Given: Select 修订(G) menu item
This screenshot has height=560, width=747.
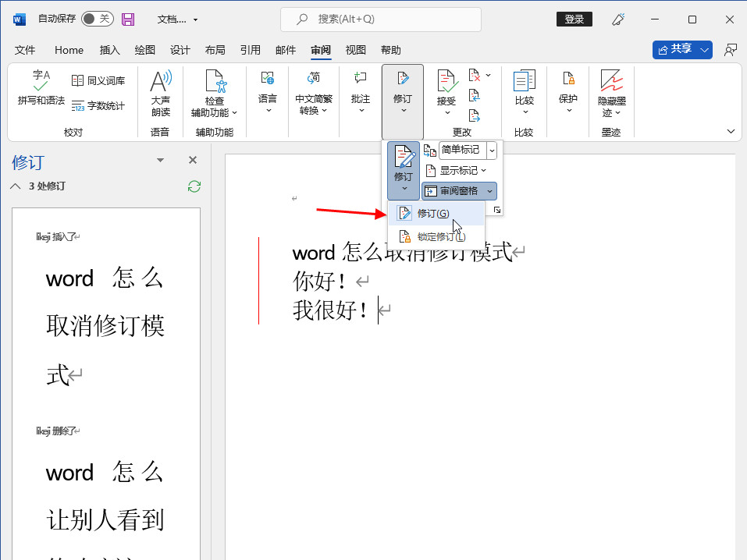Looking at the screenshot, I should pos(436,214).
